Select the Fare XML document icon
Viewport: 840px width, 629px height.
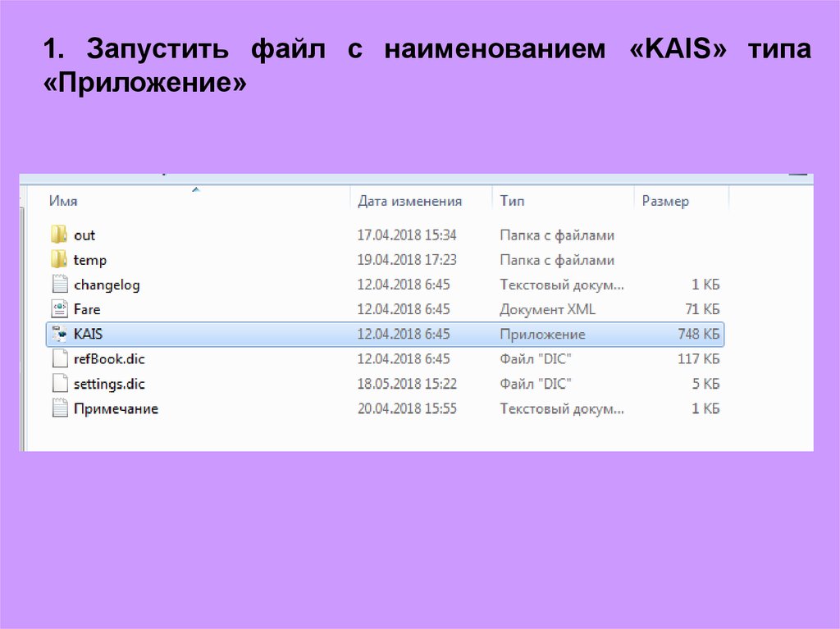(59, 309)
